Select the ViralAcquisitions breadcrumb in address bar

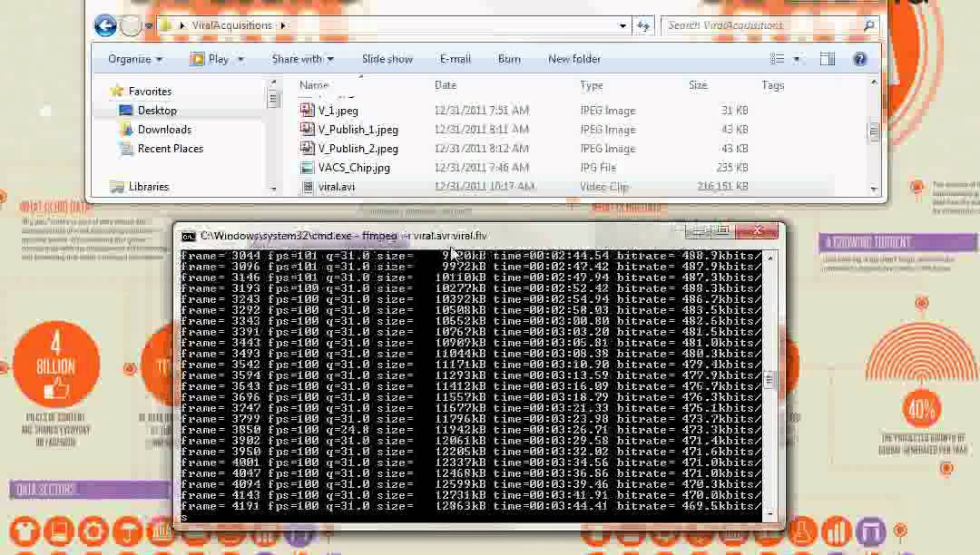pos(232,25)
